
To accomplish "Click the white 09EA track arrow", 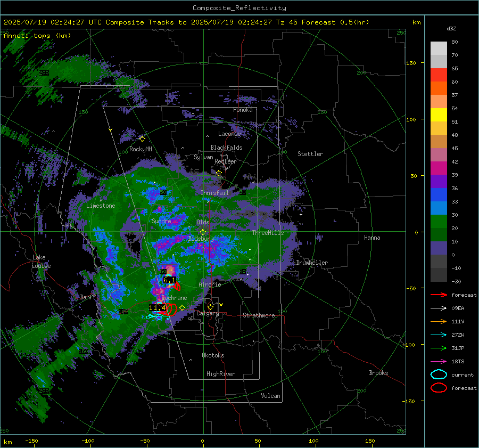I will (439, 308).
